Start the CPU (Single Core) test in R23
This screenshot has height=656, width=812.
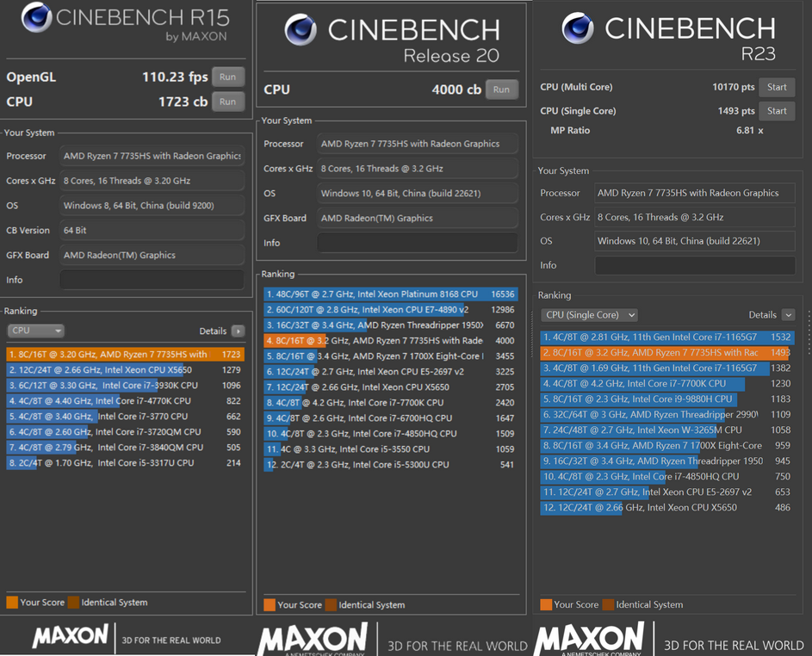point(777,111)
